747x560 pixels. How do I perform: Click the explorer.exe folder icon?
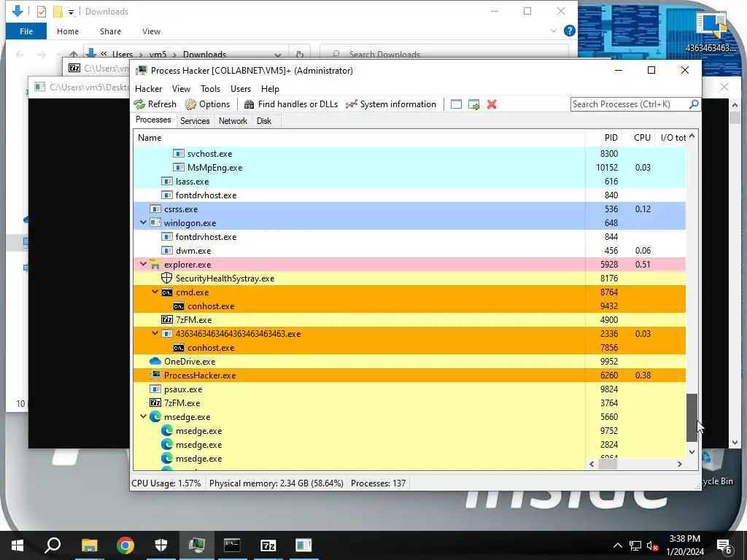(155, 264)
